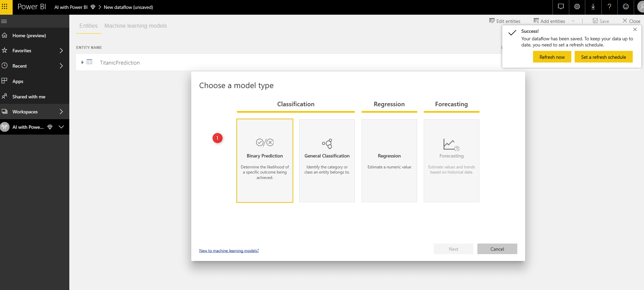Click the AI with Power BI workspace avatar
Screen dimensions: 644x290
[5, 127]
